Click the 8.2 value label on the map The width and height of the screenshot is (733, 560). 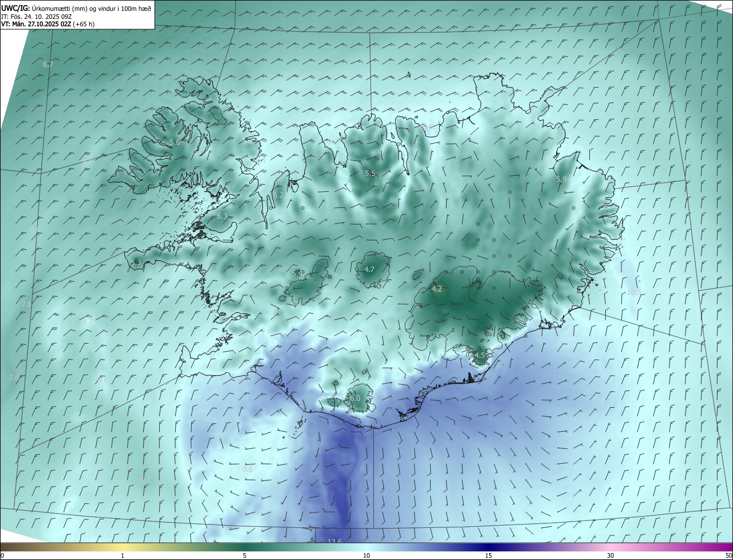pyautogui.click(x=145, y=479)
